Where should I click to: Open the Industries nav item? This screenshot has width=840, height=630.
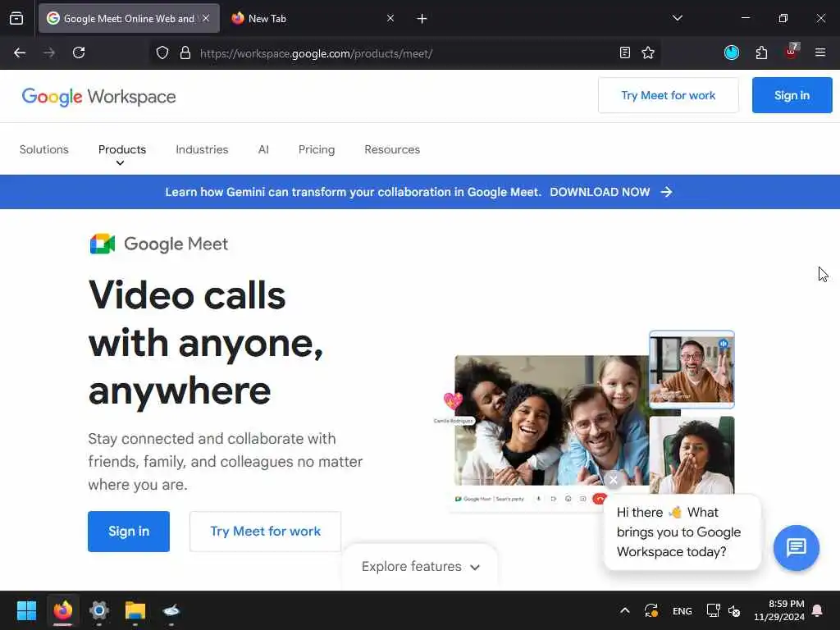click(x=202, y=149)
